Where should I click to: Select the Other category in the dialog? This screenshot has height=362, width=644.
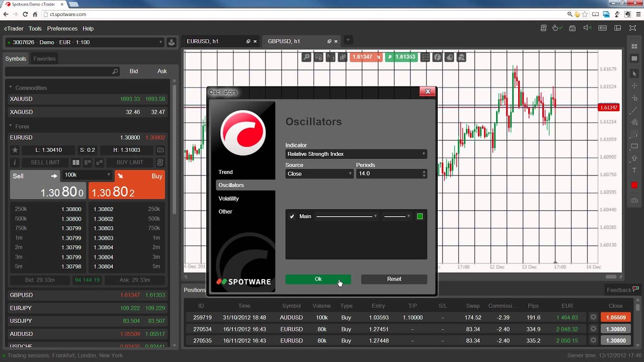click(225, 211)
